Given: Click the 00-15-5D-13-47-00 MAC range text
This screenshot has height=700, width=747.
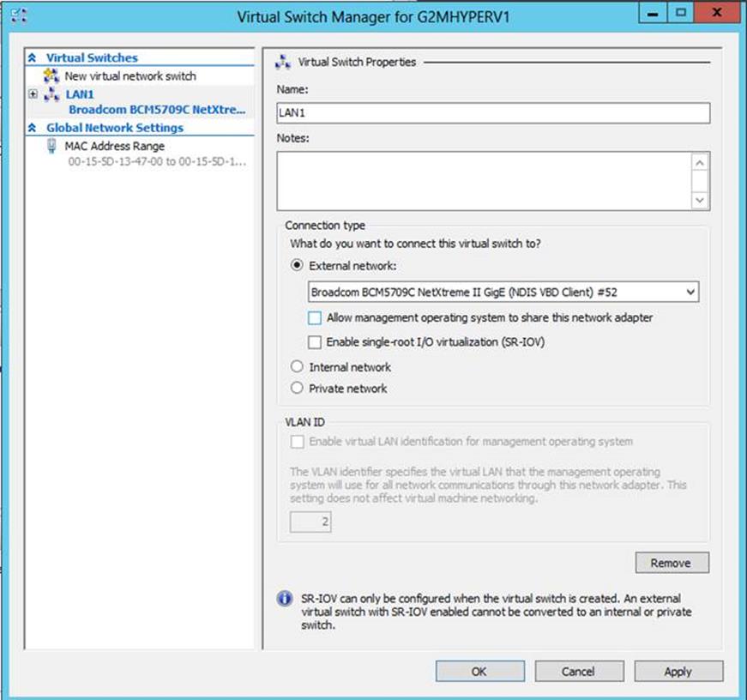Looking at the screenshot, I should pyautogui.click(x=157, y=161).
